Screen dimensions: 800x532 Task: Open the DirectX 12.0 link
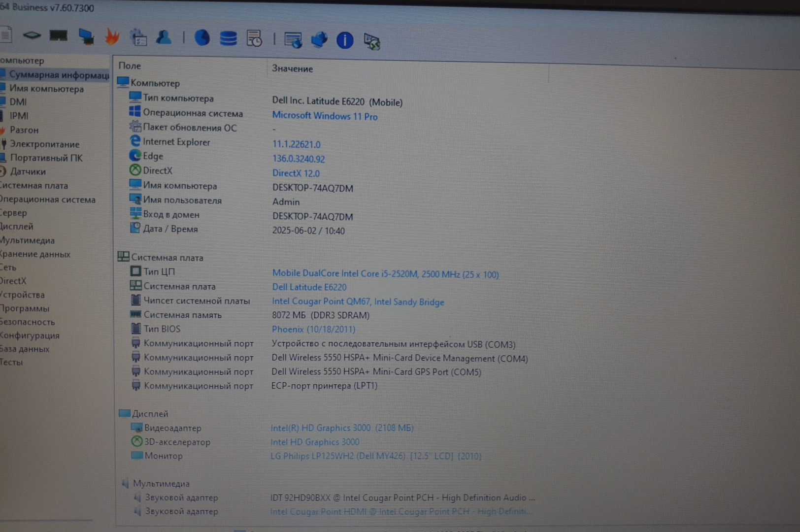296,173
